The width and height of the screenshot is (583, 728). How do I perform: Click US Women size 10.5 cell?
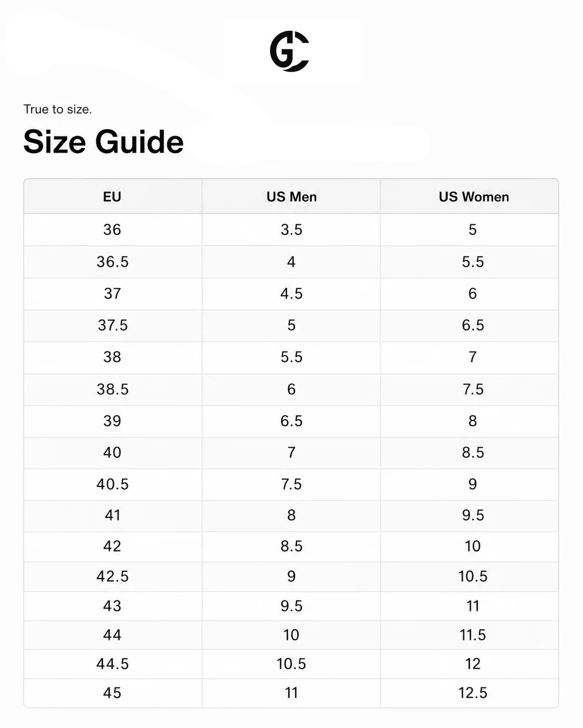coord(473,576)
